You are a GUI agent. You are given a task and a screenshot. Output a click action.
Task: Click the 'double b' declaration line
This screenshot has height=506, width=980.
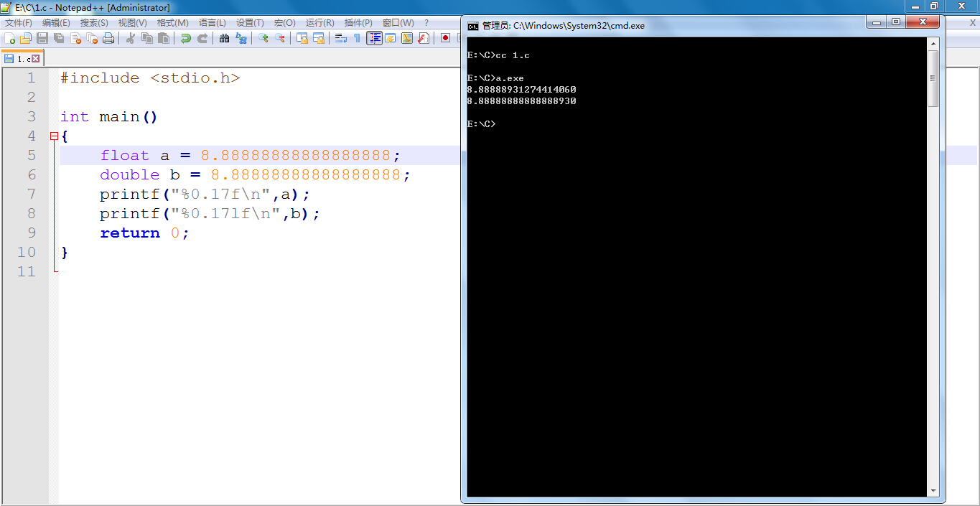click(x=255, y=174)
